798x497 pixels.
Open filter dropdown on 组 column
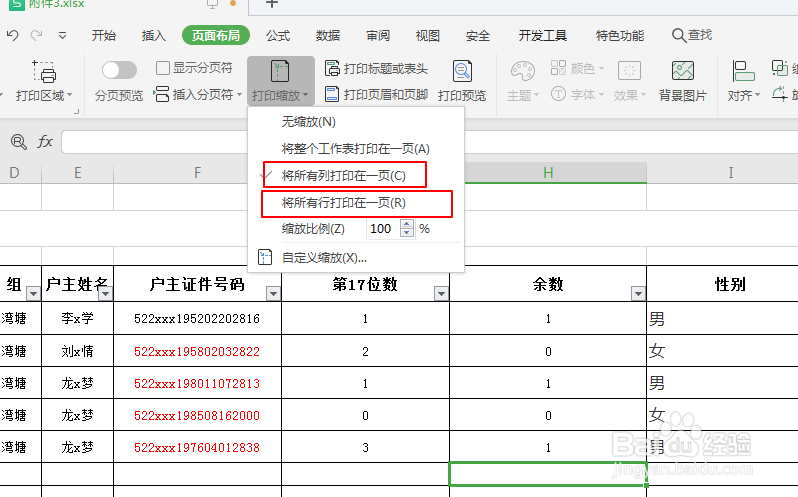point(33,294)
